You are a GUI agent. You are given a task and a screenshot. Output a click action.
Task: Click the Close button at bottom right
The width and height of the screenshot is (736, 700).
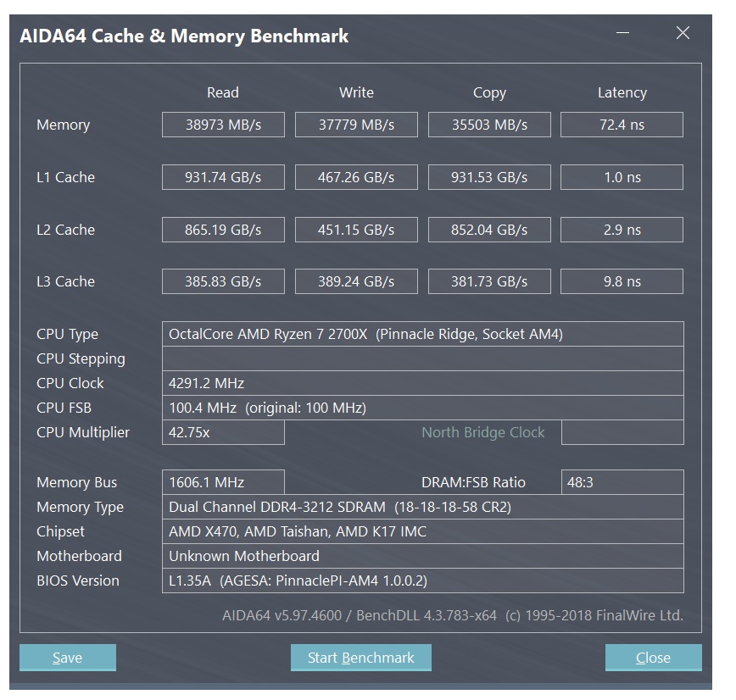click(x=653, y=658)
